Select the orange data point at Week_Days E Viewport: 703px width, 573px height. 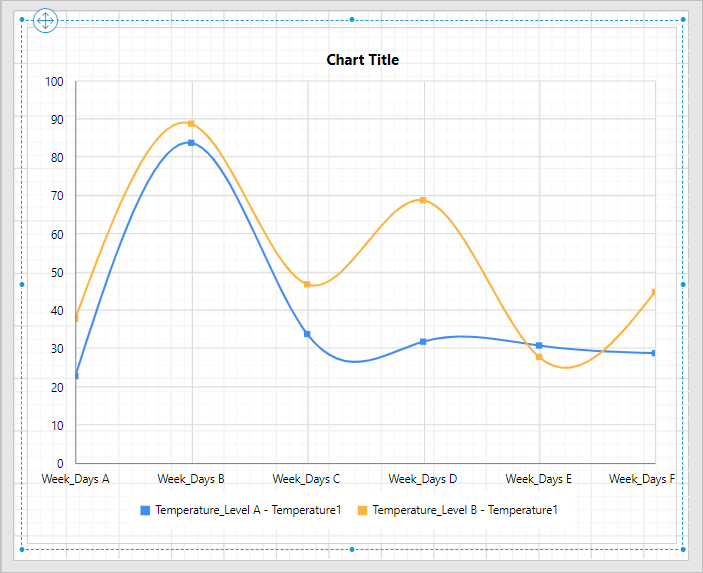point(539,357)
